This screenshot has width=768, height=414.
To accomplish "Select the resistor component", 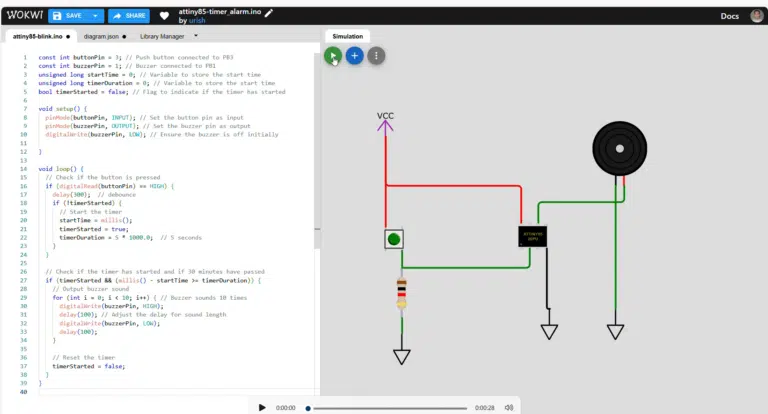I will tap(402, 293).
